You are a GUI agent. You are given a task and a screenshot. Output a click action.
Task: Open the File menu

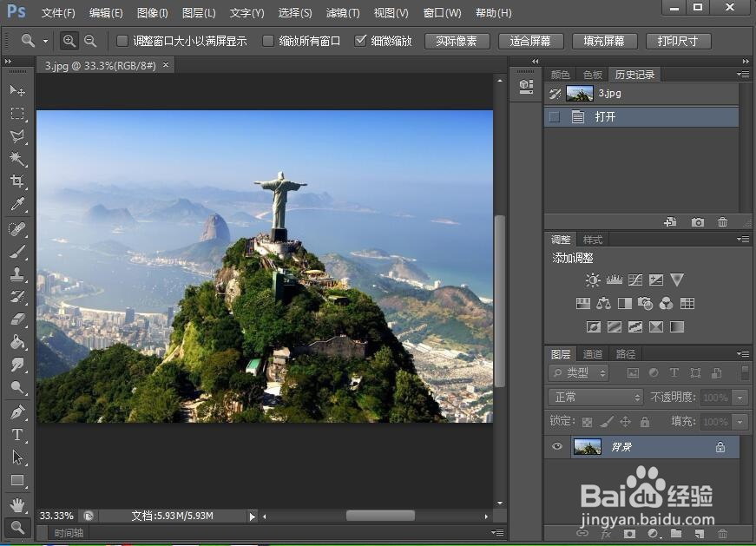point(58,13)
